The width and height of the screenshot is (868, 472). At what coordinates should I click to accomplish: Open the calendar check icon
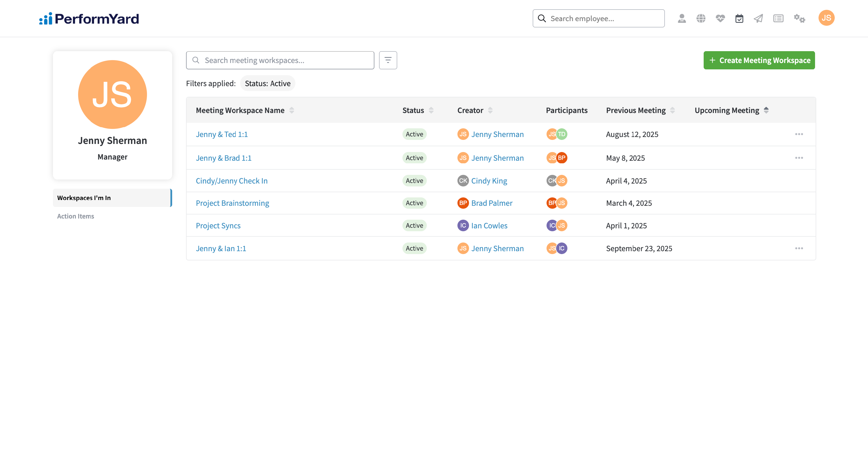pyautogui.click(x=739, y=18)
